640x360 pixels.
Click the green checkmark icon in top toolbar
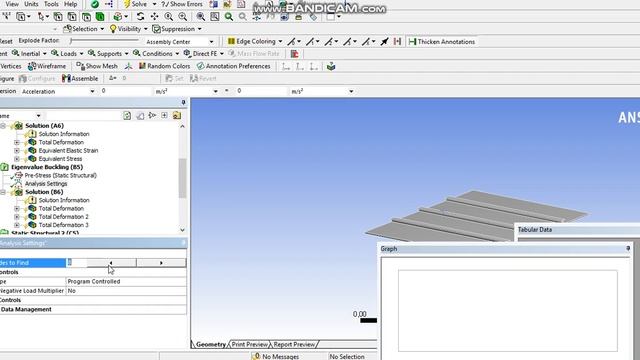(95, 4)
